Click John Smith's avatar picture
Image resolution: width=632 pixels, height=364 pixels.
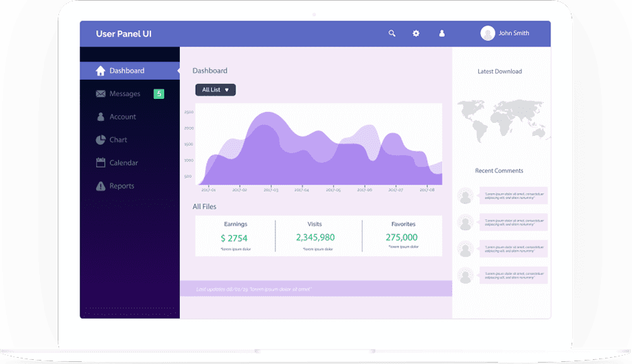(x=488, y=33)
